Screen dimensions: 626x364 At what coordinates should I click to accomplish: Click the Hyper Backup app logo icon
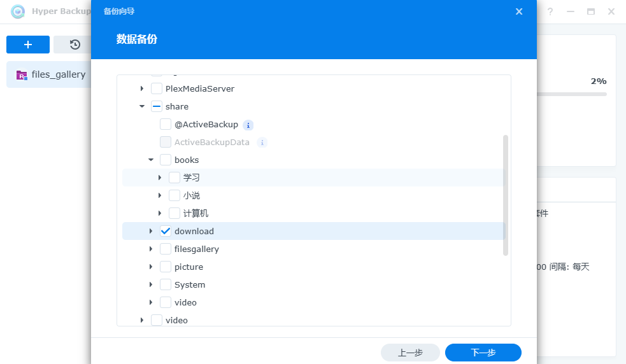[x=18, y=11]
